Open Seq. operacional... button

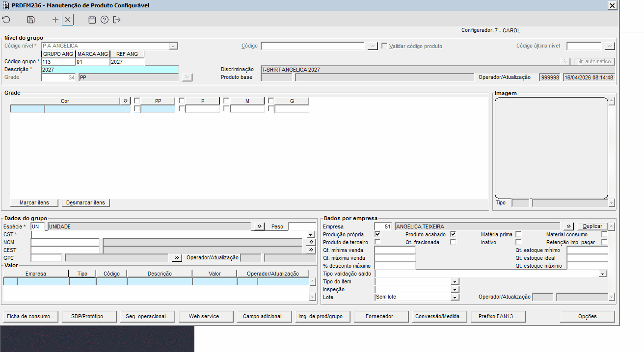[x=148, y=317]
